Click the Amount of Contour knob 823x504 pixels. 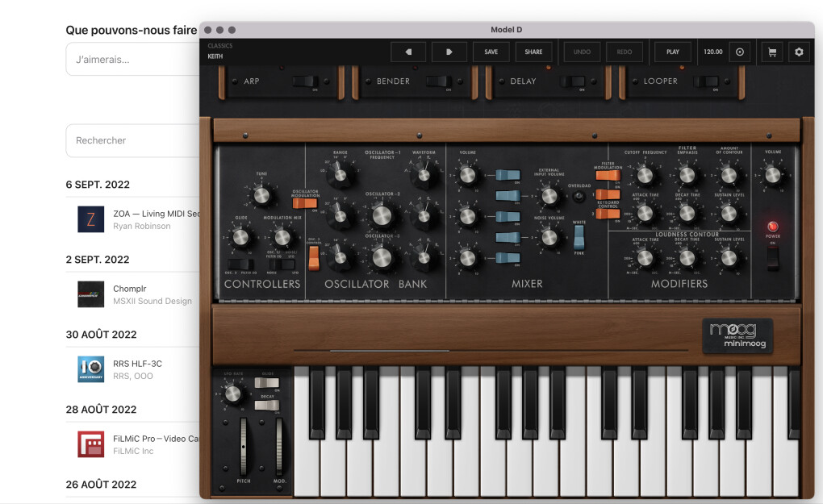[729, 175]
